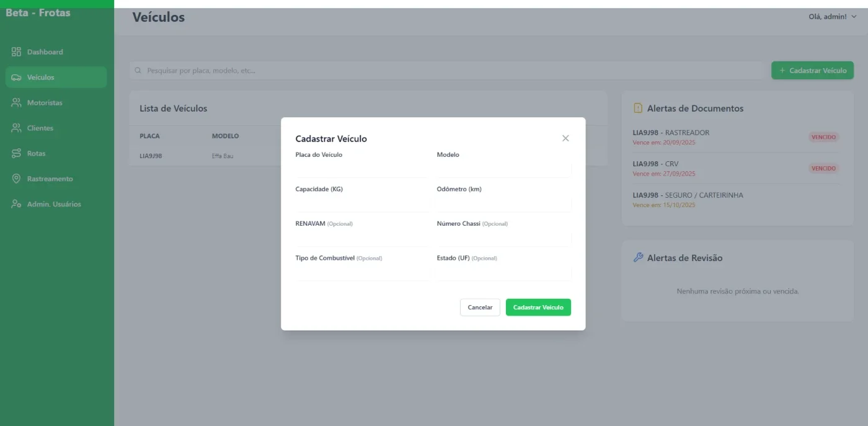Close the Cadastrar Veículo dialog with X

[565, 138]
